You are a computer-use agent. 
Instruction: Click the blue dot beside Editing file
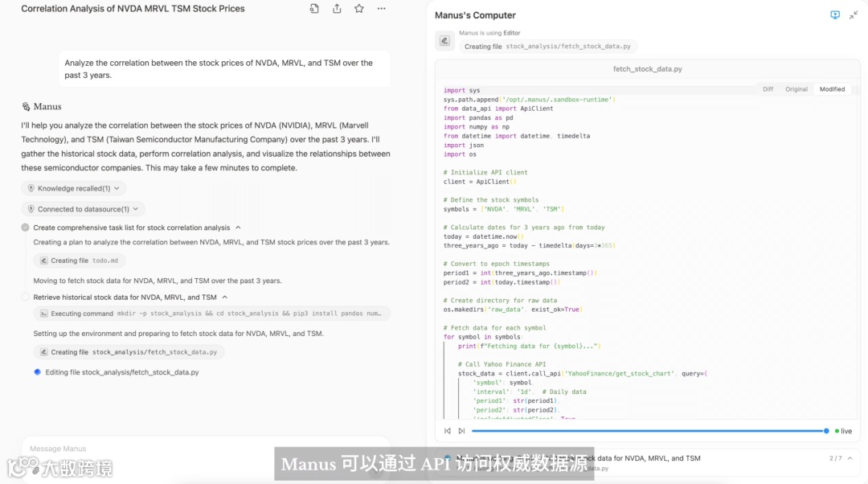[x=37, y=372]
